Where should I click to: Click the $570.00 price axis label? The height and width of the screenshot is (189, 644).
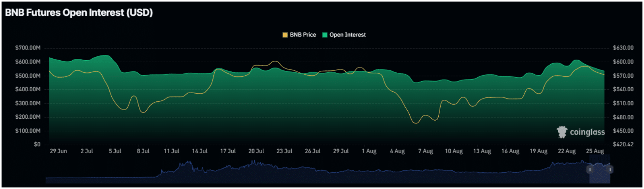[623, 76]
